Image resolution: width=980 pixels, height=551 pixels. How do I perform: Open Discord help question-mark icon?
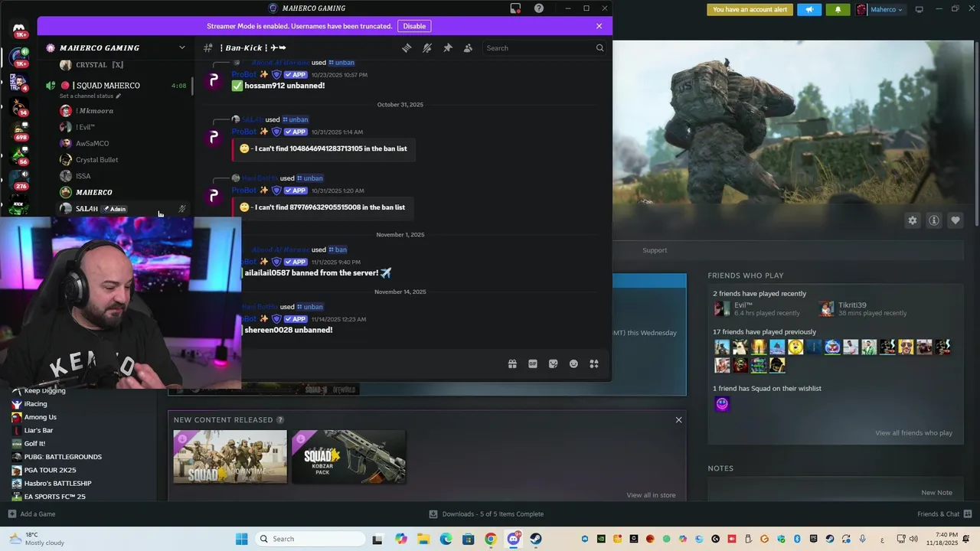tap(539, 8)
